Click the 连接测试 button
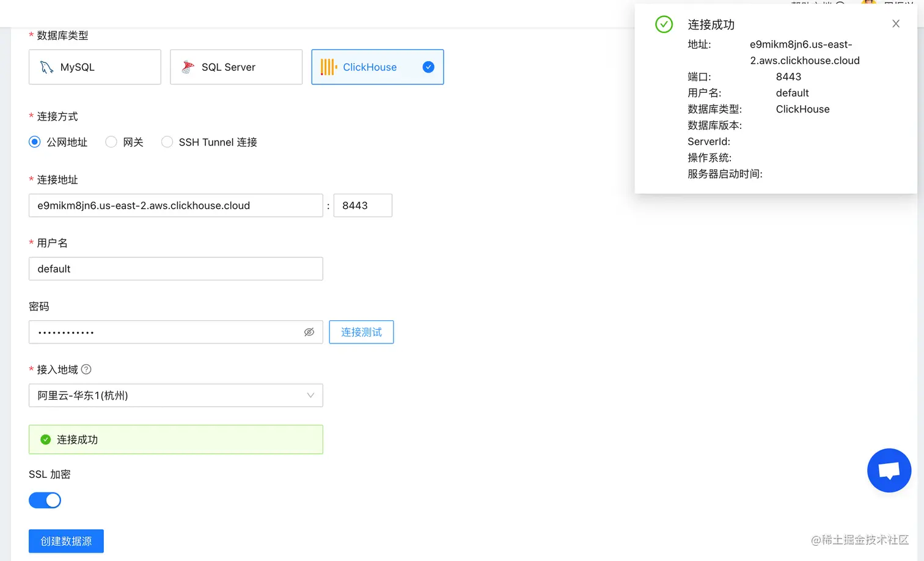This screenshot has height=561, width=924. (x=361, y=332)
